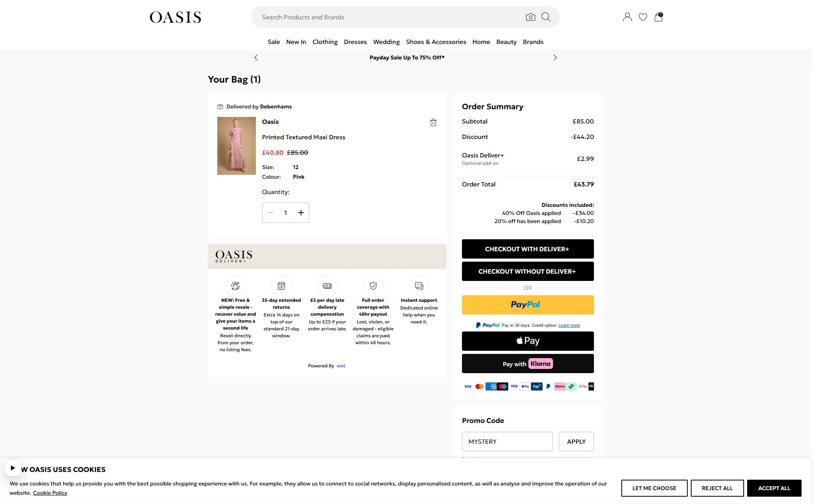Click Checkout With Deliver+ button
Screen dimensions: 817x504
point(528,249)
